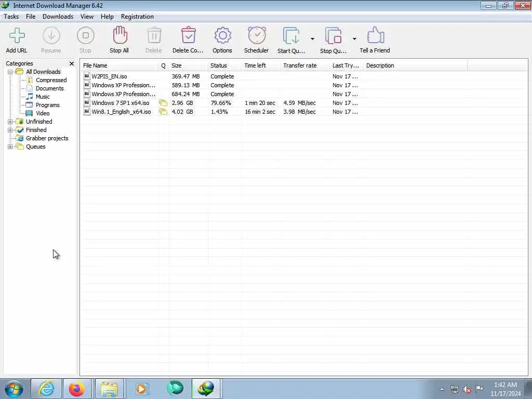This screenshot has width=532, height=399.
Task: Click file icon of W2PIS_EN.iso
Action: click(x=87, y=76)
